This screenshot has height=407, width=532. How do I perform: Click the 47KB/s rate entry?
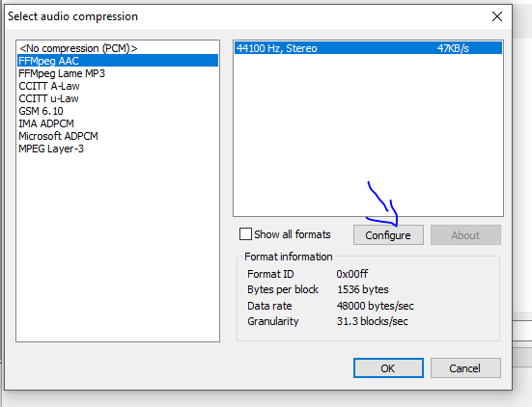pos(453,48)
